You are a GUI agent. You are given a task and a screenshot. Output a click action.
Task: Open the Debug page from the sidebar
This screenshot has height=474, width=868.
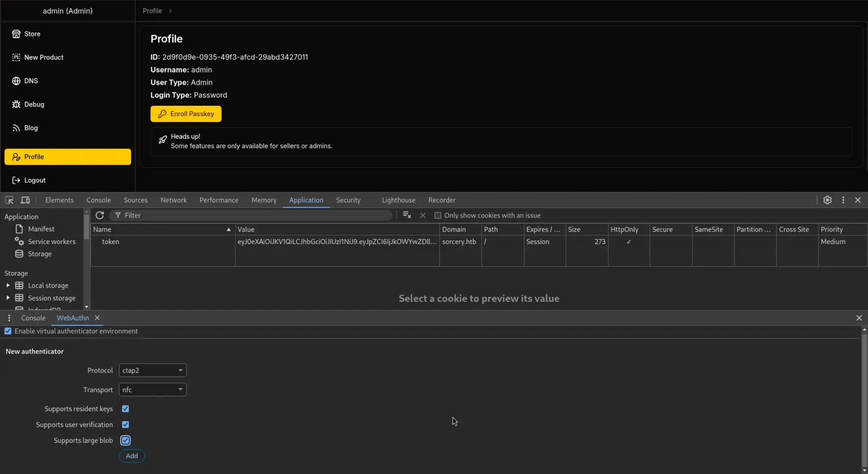coord(34,104)
